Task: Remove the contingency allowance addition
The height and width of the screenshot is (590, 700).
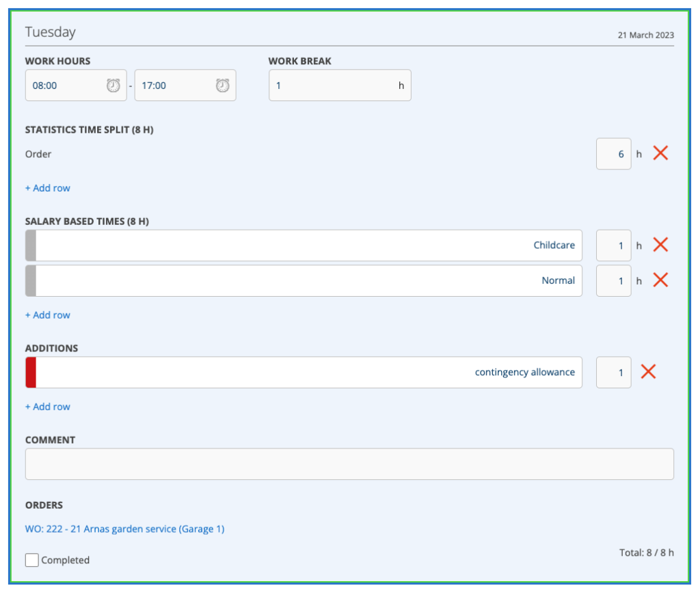Action: pos(648,372)
